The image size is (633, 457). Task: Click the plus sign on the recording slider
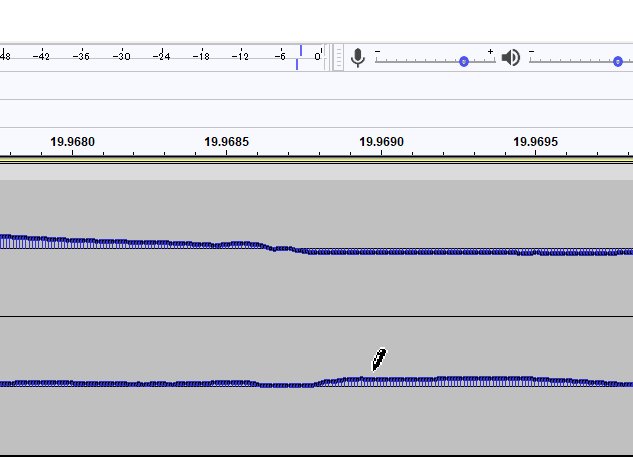490,51
